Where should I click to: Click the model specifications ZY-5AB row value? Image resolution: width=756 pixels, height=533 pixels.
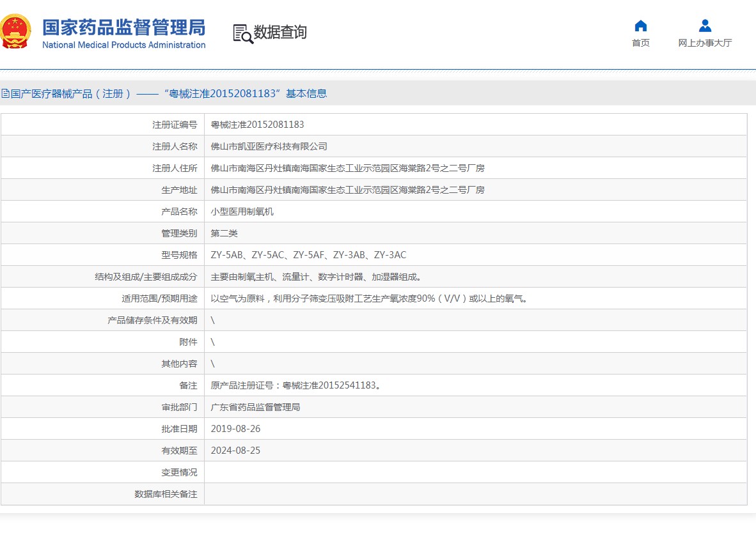click(x=308, y=255)
